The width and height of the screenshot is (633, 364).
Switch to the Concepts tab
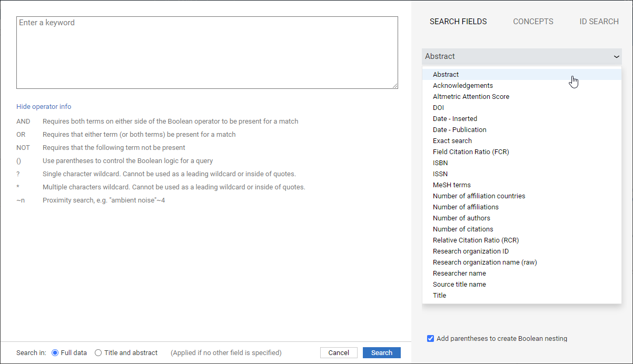533,22
